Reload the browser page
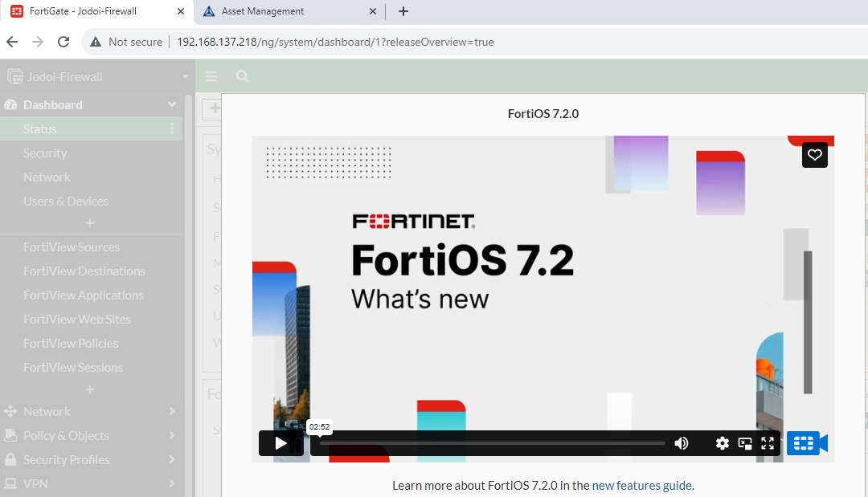Viewport: 868px width, 497px height. coord(63,42)
